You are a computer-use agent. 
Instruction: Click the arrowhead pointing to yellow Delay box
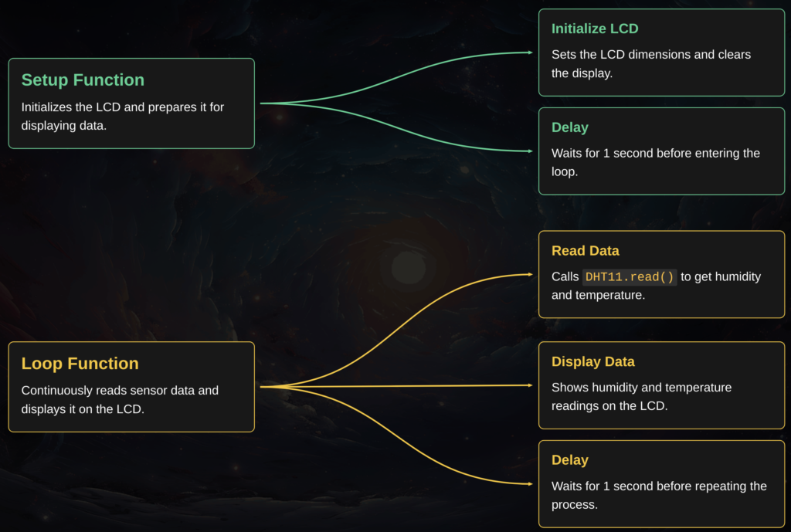coord(530,484)
